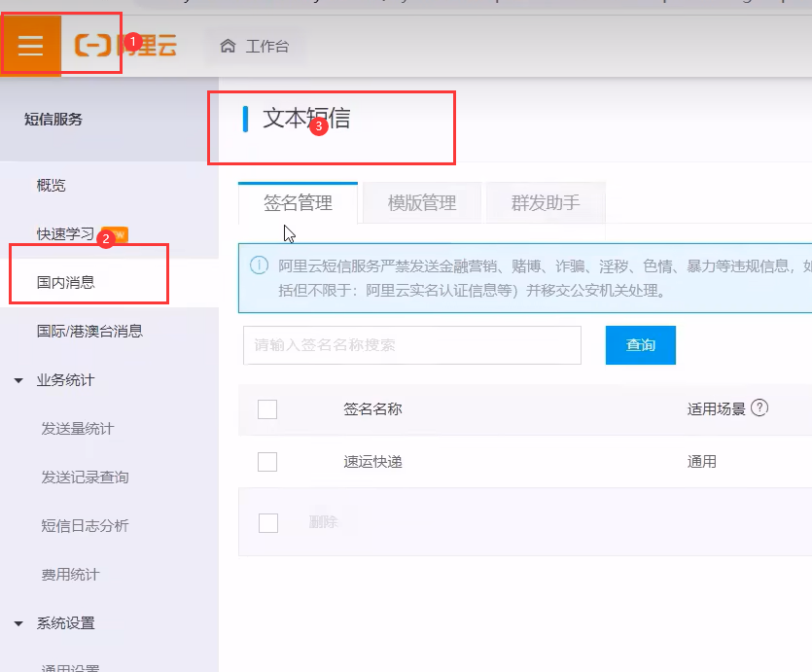This screenshot has width=812, height=672.
Task: Switch to the 模版管理 tab
Action: (x=421, y=203)
